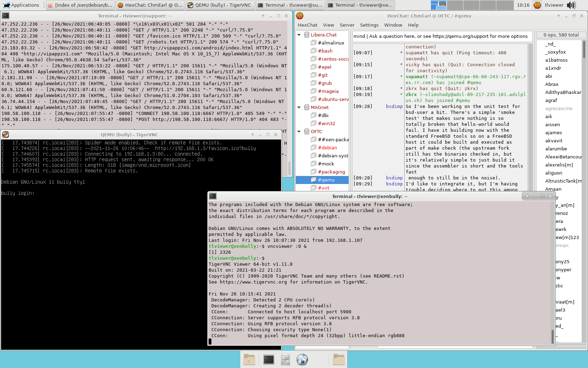Click the clock showing 10:16
Viewport: 588px width, 368px height.
pos(523,5)
